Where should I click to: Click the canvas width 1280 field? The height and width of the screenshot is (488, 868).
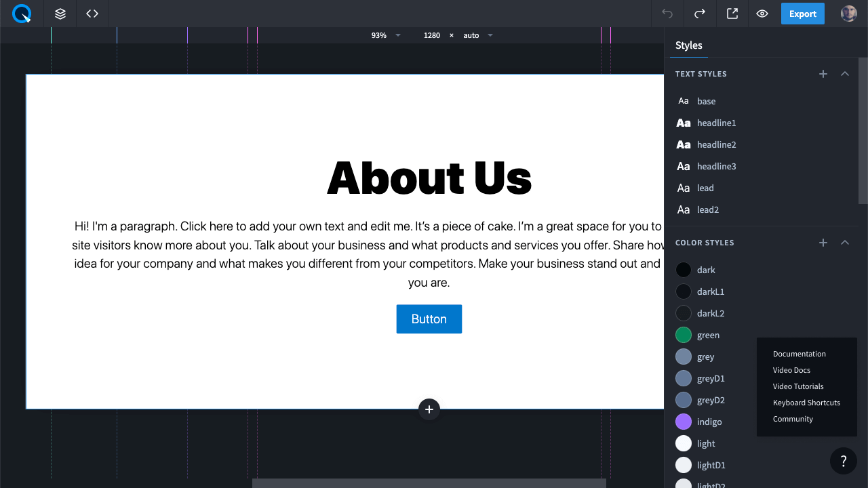coord(432,35)
